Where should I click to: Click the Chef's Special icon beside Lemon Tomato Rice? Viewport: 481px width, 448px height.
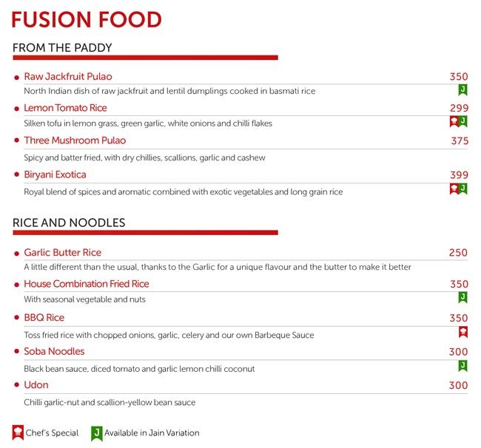click(x=453, y=121)
